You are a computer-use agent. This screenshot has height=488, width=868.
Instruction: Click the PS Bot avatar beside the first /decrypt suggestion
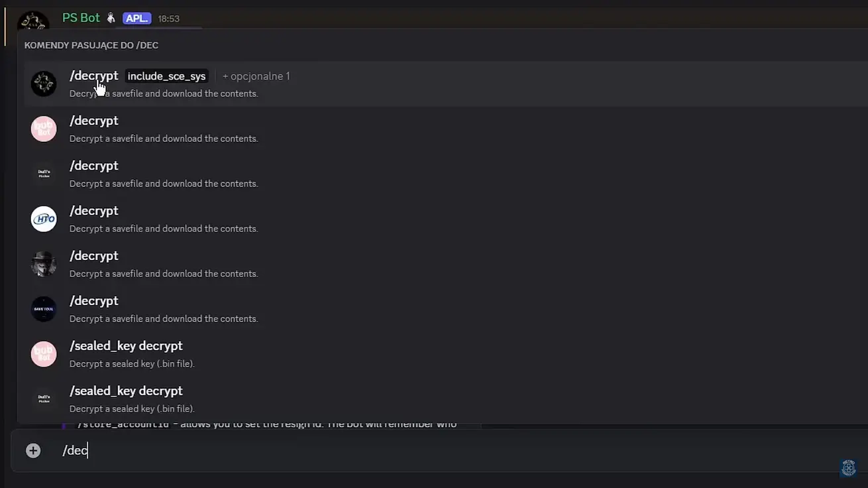(43, 83)
